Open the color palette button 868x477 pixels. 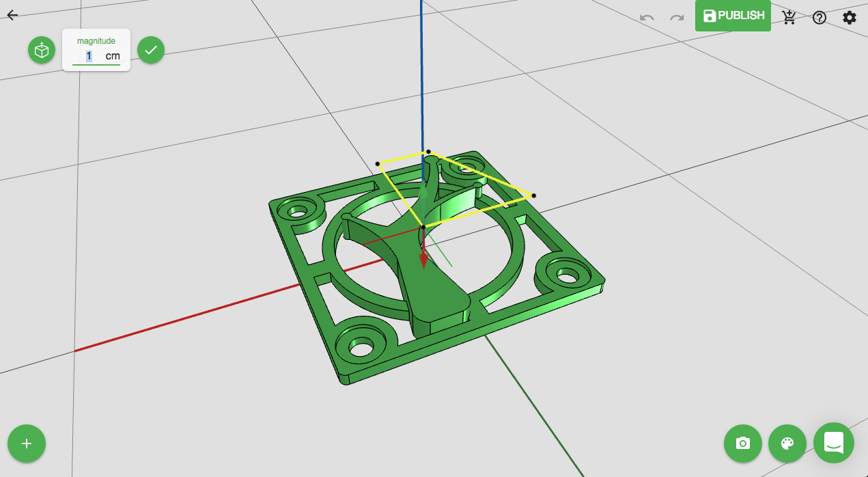(787, 444)
